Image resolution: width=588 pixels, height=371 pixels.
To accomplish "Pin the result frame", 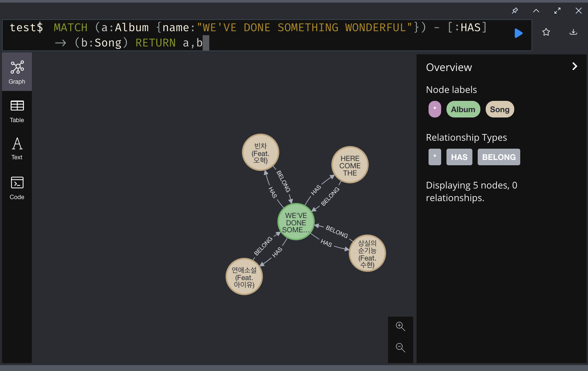I will click(515, 11).
